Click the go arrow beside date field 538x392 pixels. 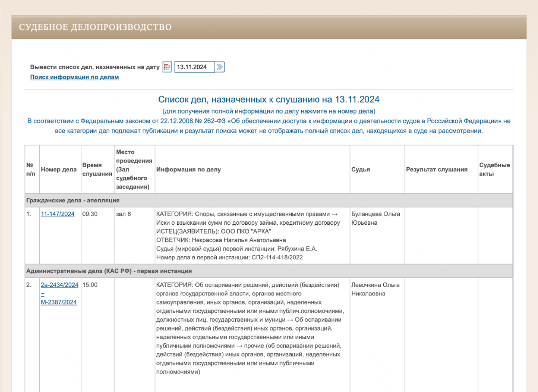[x=220, y=67]
